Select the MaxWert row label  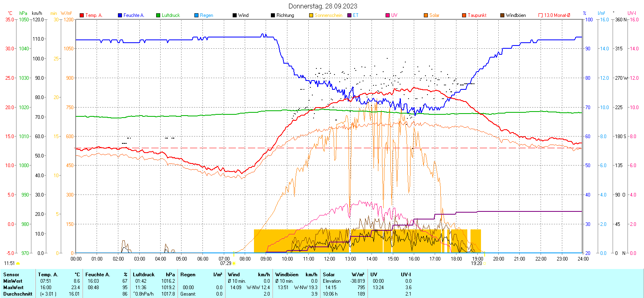(x=13, y=288)
